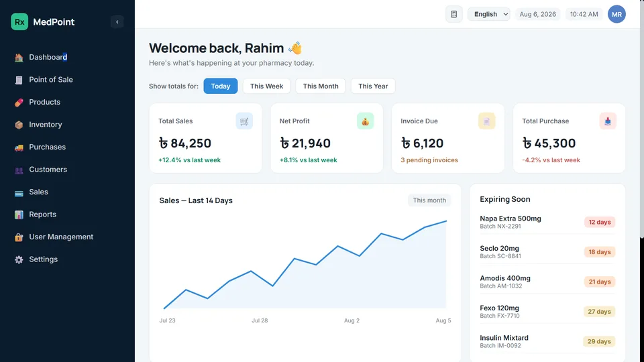The image size is (644, 362).
Task: Click the ৳ 45,300 total purchase value
Action: (549, 143)
